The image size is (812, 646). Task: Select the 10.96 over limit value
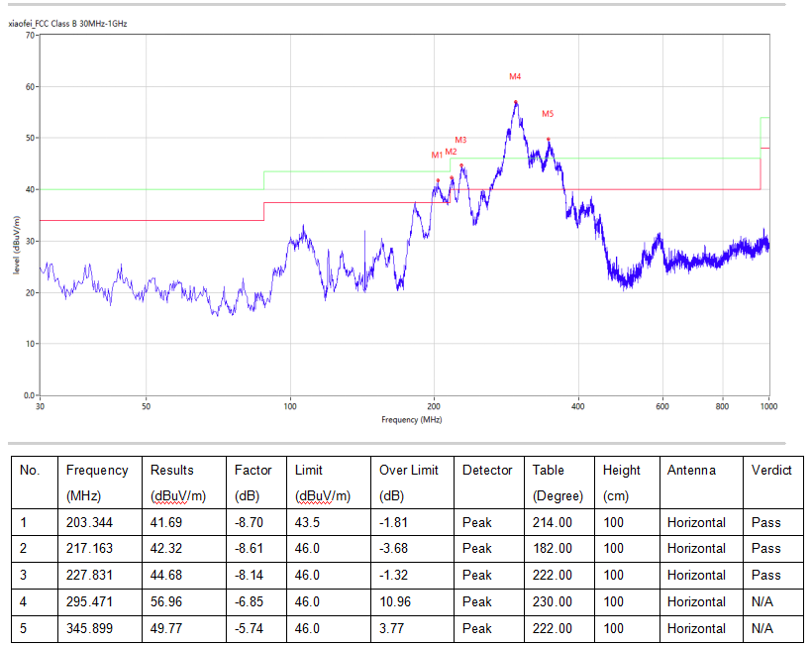tap(396, 601)
